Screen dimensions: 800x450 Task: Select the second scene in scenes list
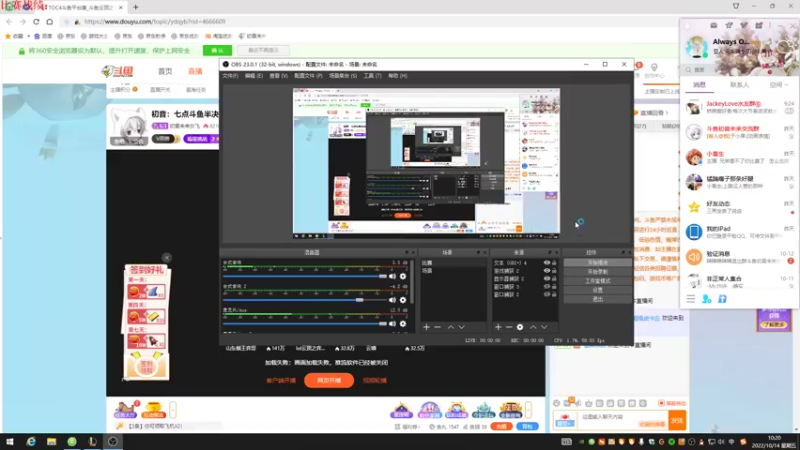[453, 271]
